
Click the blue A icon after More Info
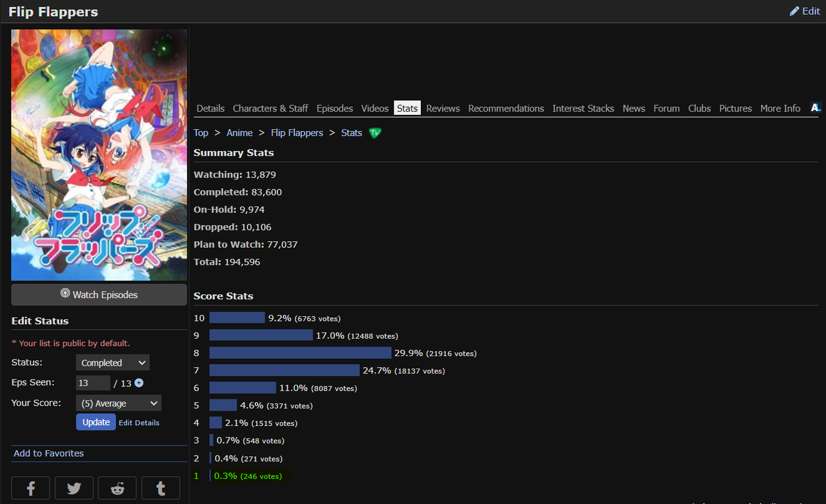816,108
